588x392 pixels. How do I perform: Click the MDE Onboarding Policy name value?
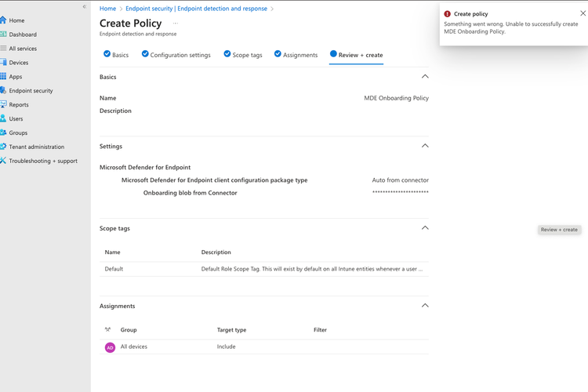[x=396, y=98]
